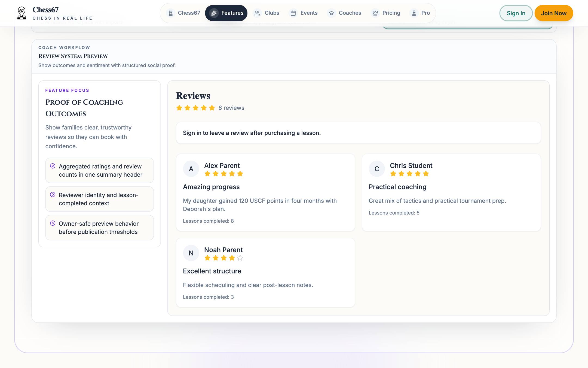Screen dimensions: 588x368
Task: Select the Owner-safe preview behavior card
Action: point(100,228)
